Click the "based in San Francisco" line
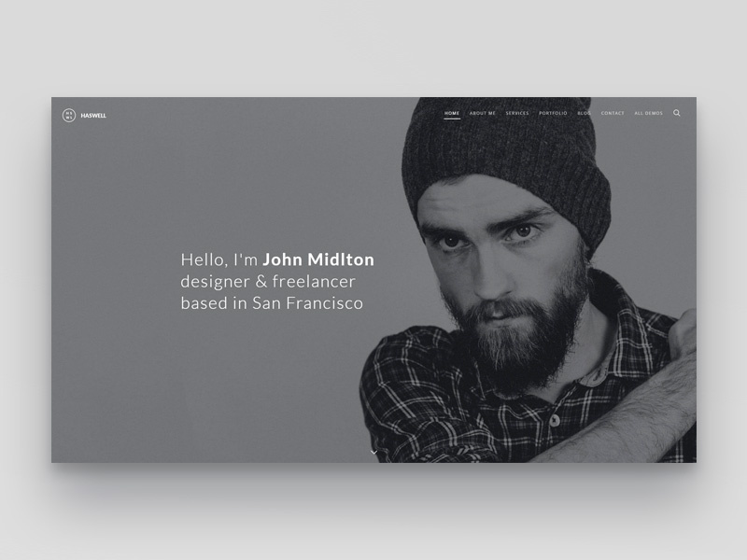This screenshot has height=560, width=747. [272, 303]
